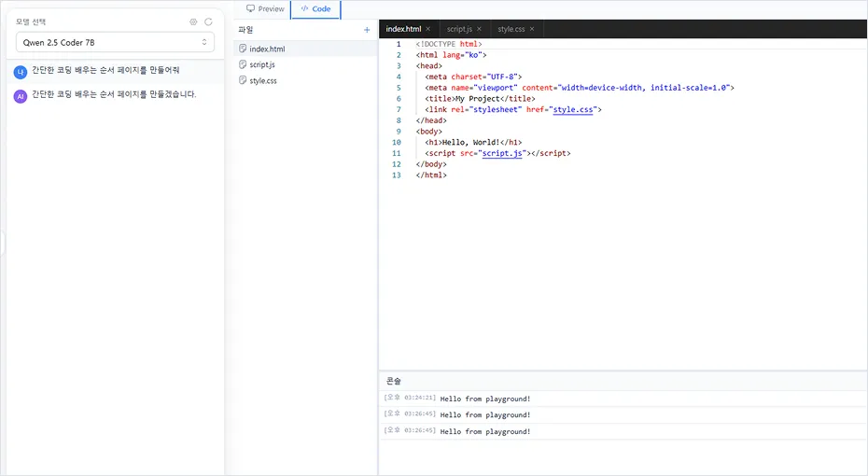Click the 모델 선택 label
This screenshot has width=868, height=476.
pos(31,22)
